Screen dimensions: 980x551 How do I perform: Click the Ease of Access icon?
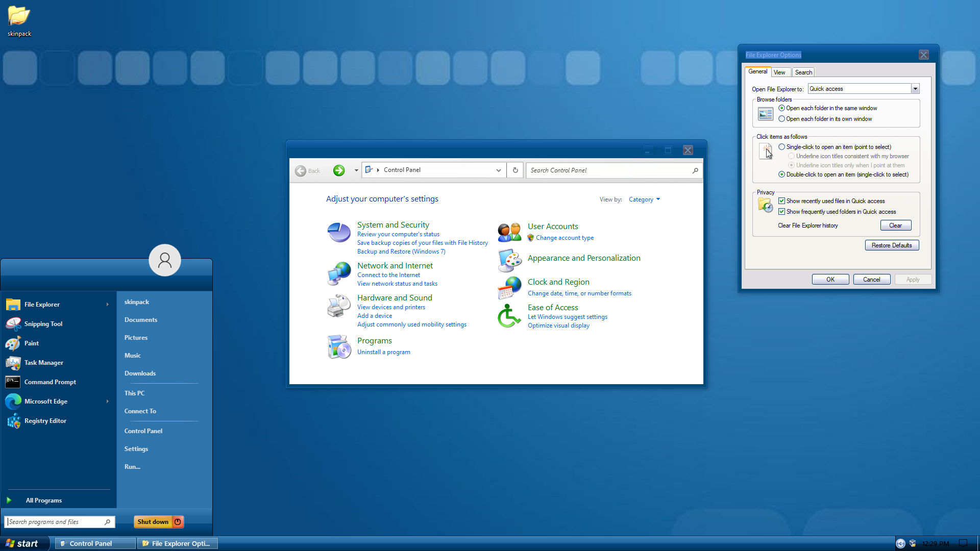click(x=509, y=316)
